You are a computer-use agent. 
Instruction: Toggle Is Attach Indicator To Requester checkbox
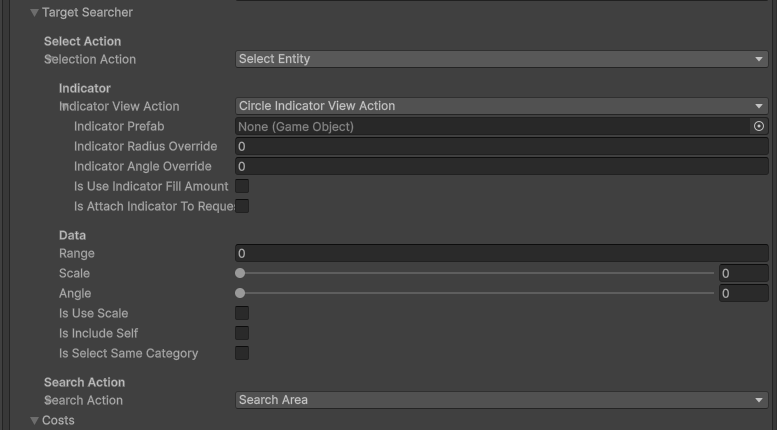pyautogui.click(x=242, y=206)
